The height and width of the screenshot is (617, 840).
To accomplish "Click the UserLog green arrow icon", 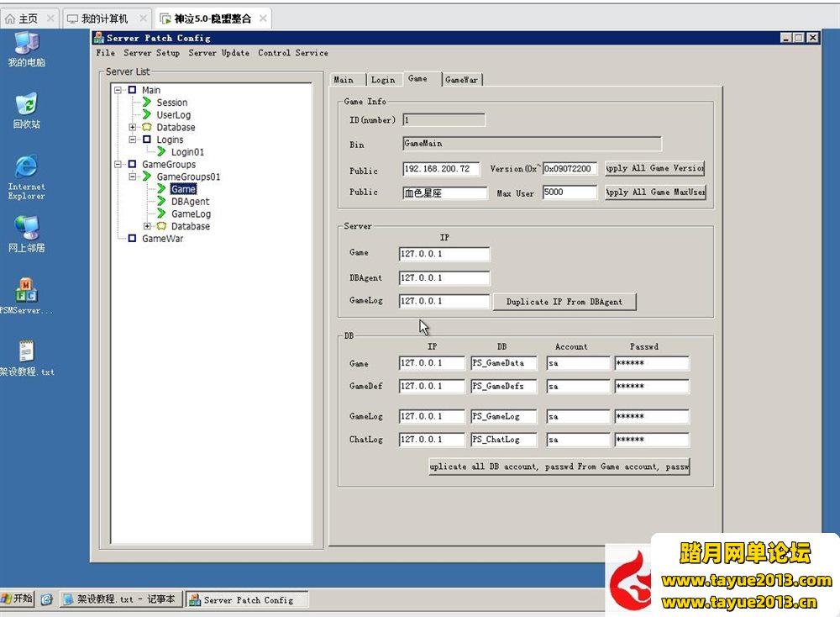I will [147, 115].
